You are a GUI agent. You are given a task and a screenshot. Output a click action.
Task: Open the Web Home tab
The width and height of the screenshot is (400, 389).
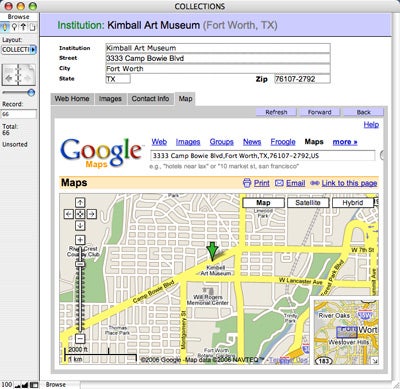pyautogui.click(x=72, y=99)
